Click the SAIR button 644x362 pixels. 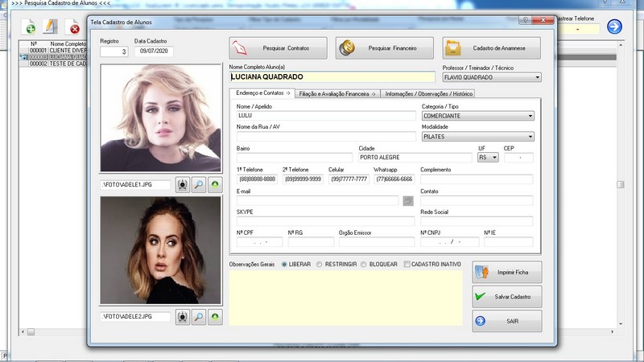click(x=507, y=321)
